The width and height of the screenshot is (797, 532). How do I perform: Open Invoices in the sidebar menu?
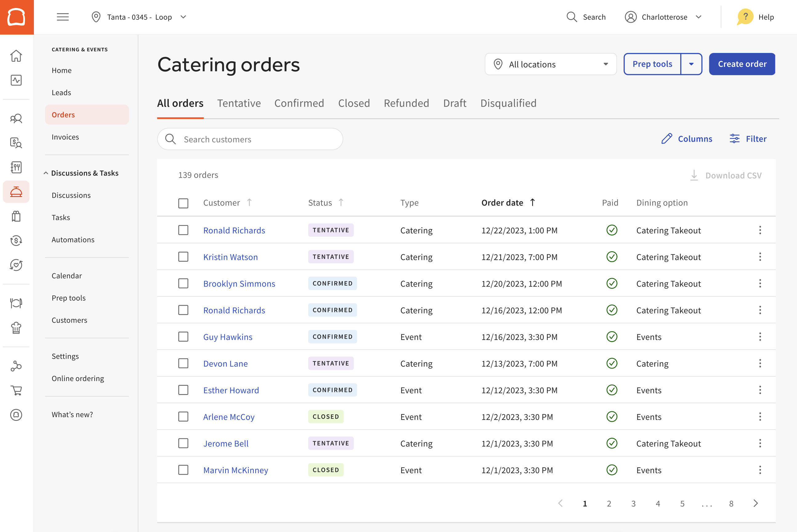click(65, 137)
